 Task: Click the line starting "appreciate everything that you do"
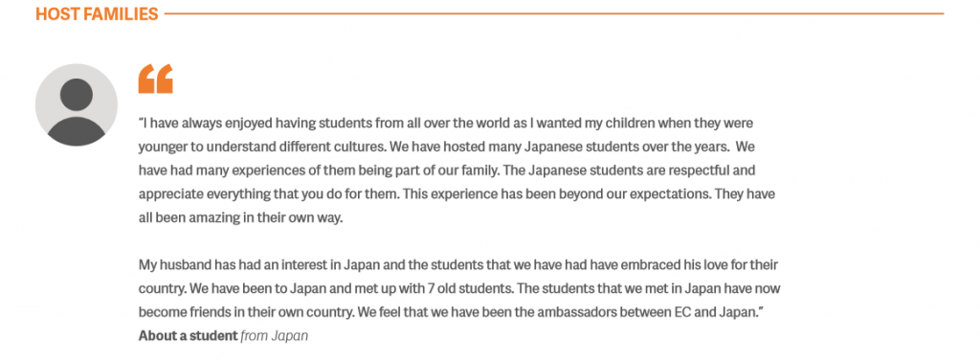point(457,194)
